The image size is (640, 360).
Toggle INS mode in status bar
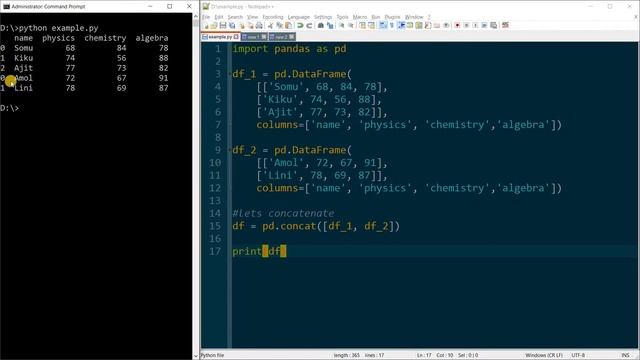[625, 355]
